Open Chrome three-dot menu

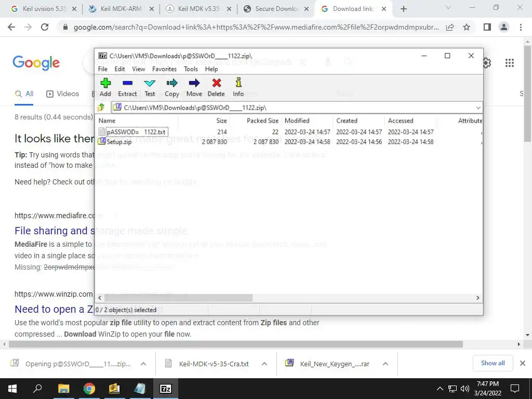tap(521, 27)
